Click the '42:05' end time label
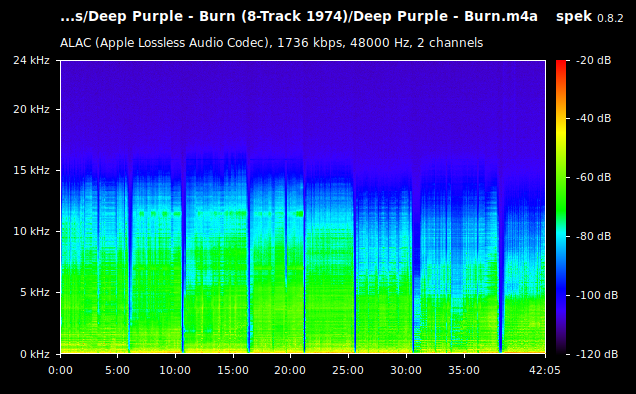 (x=545, y=370)
